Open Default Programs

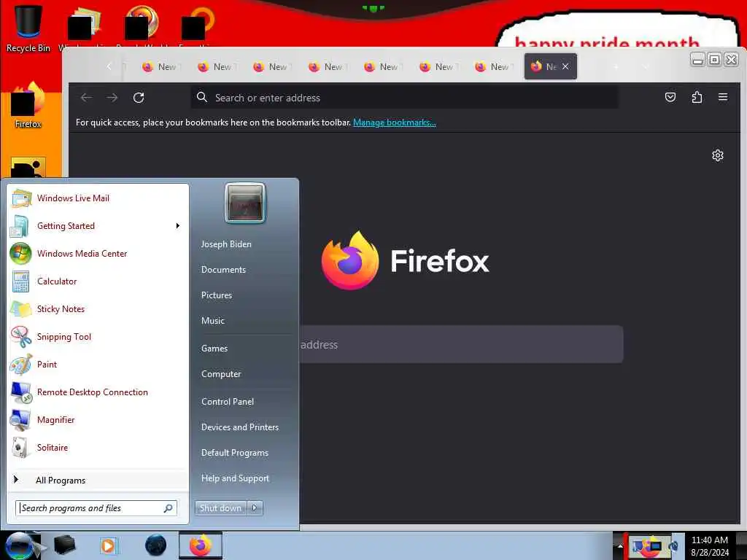235,453
